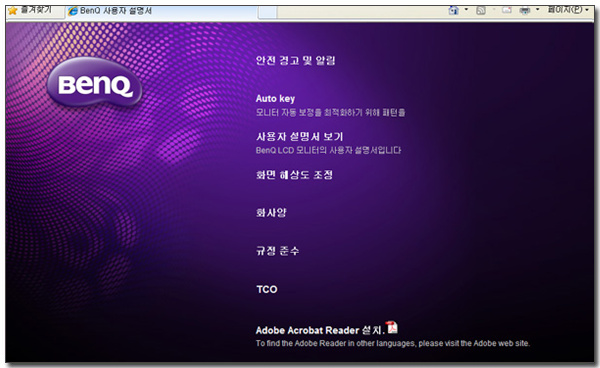
Task: Open the TCO link
Action: pyautogui.click(x=267, y=289)
